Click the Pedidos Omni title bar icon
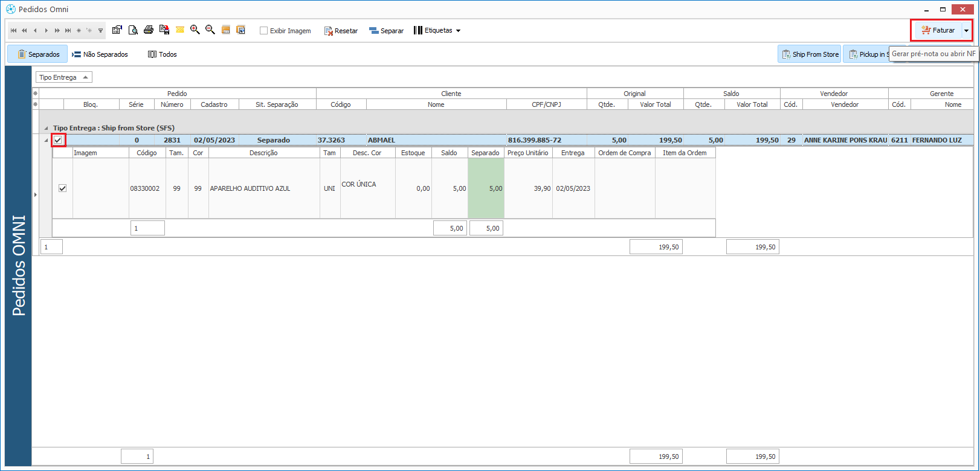Viewport: 980px width, 471px height. pos(11,9)
